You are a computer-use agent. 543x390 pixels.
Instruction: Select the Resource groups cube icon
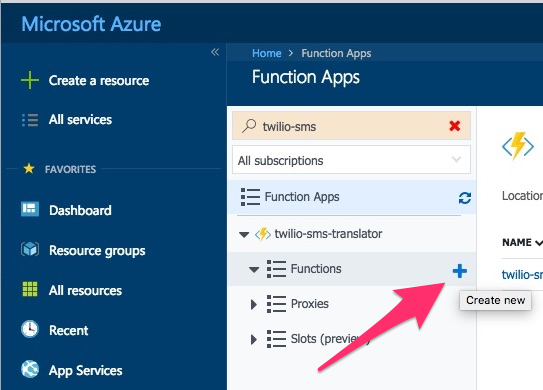30,249
